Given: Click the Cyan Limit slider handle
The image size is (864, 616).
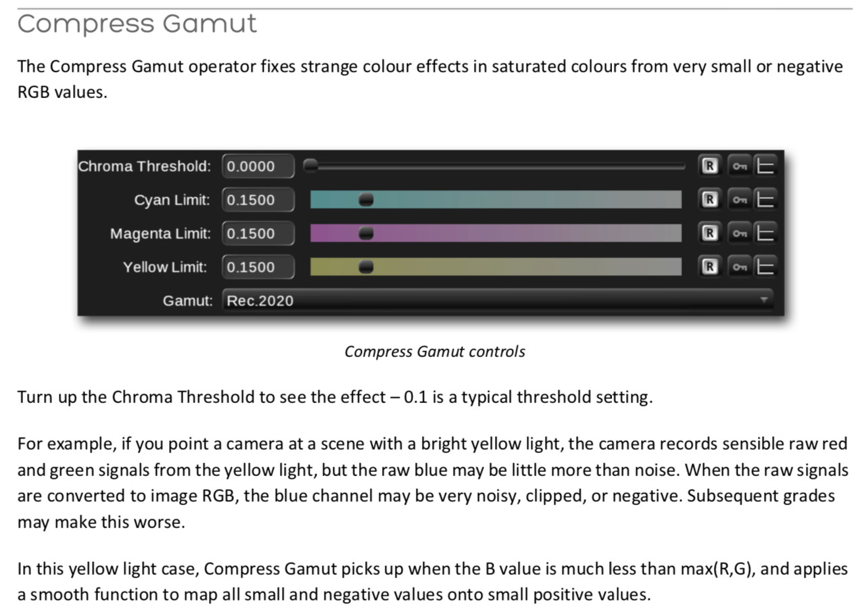Looking at the screenshot, I should click(366, 199).
